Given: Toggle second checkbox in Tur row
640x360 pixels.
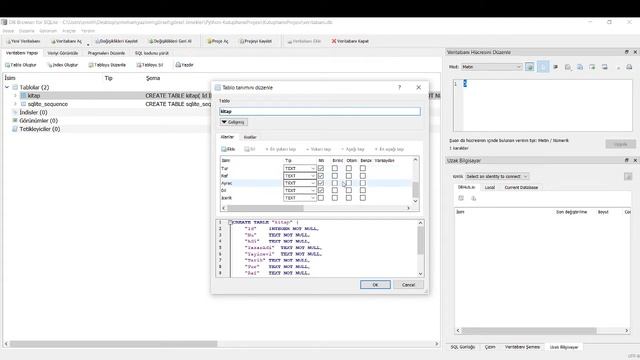Looking at the screenshot, I should 335,168.
